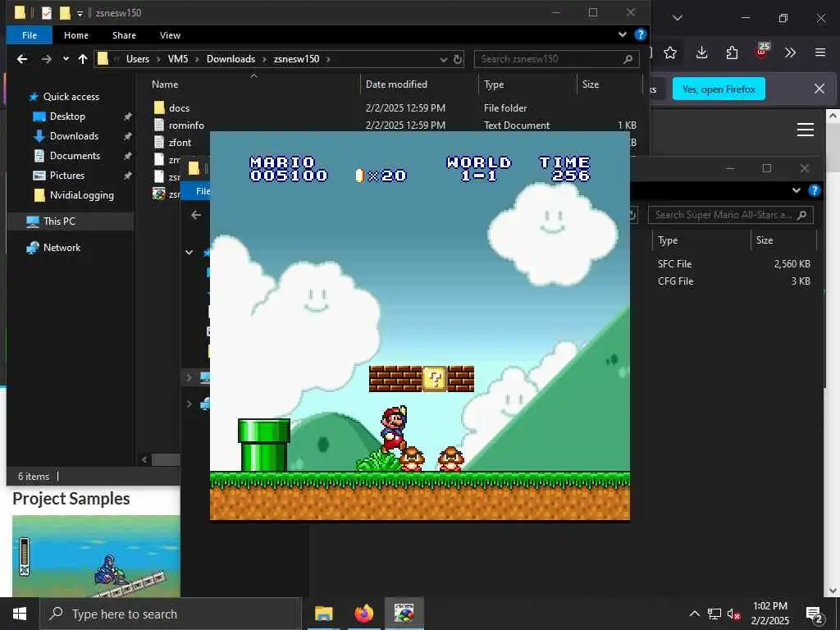Select Downloads in the address breadcrumb

pos(231,59)
